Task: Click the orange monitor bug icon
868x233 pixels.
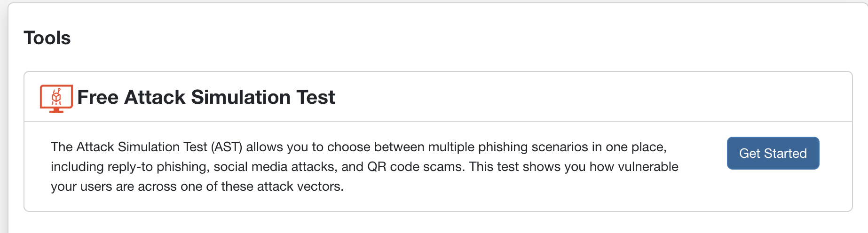Action: [x=56, y=99]
